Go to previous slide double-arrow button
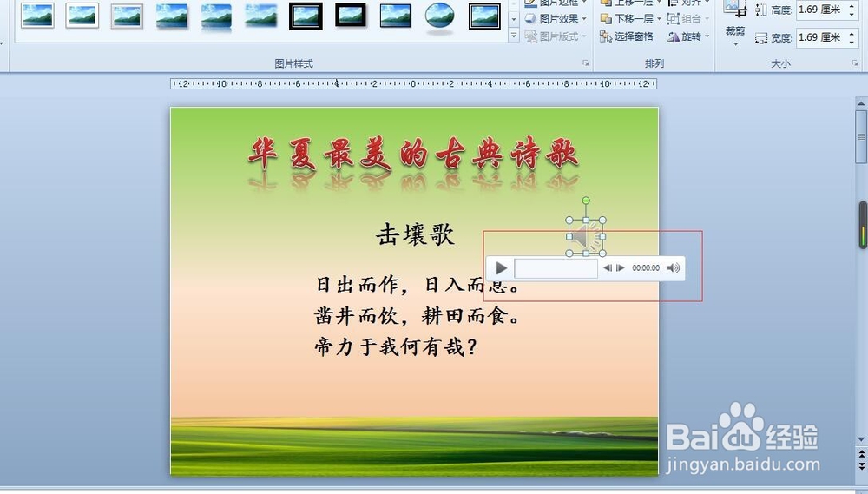 pyautogui.click(x=861, y=453)
